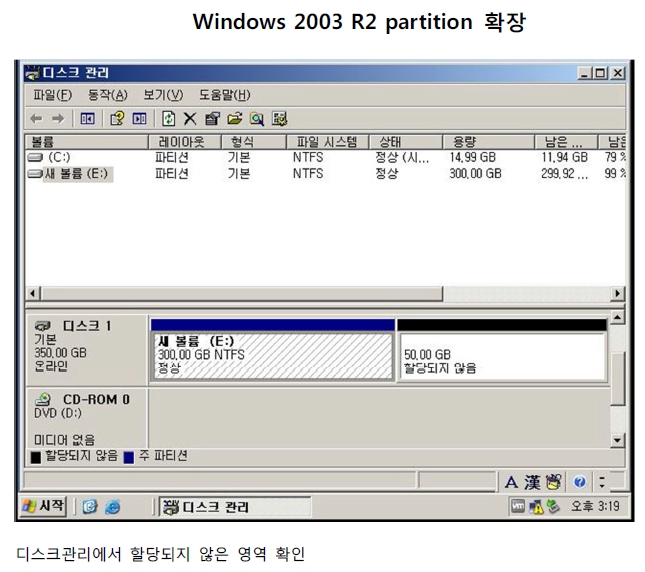This screenshot has height=572, width=645.
Task: Click the 오후 3:19 taskbar clock
Action: 595,506
